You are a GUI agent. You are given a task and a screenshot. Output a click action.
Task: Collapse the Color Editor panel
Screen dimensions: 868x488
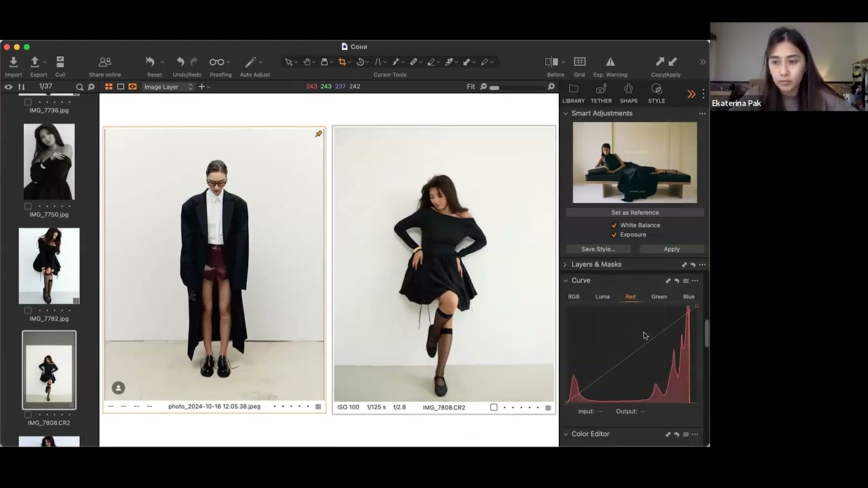566,434
